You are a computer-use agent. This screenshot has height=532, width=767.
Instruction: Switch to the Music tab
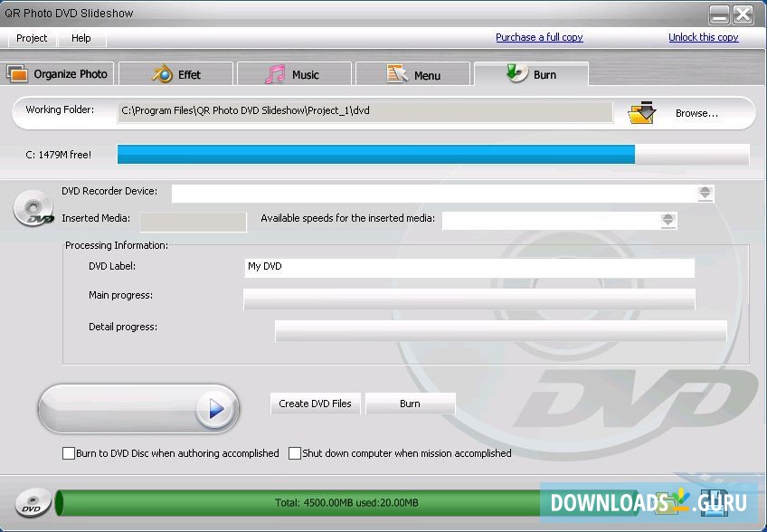tap(294, 74)
